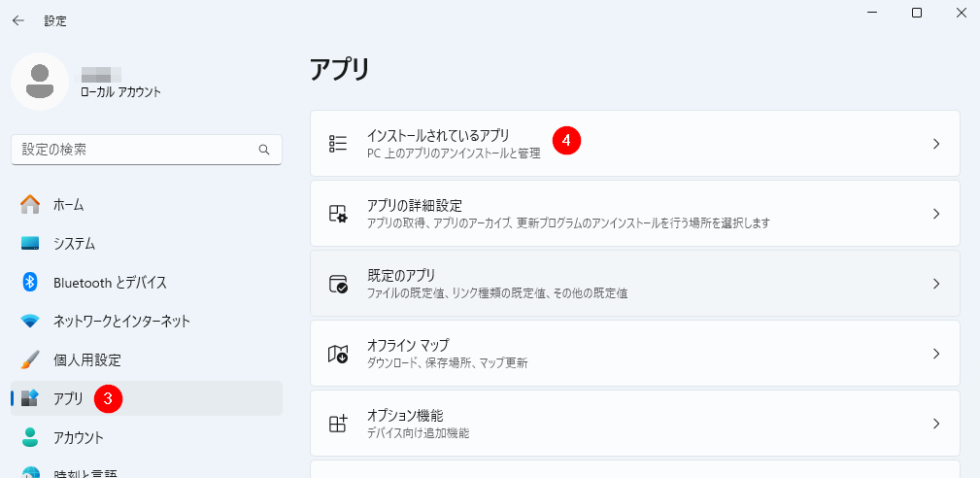Viewport: 980px width, 478px height.
Task: Open アプリの詳細設定 via its right chevron
Action: click(936, 214)
